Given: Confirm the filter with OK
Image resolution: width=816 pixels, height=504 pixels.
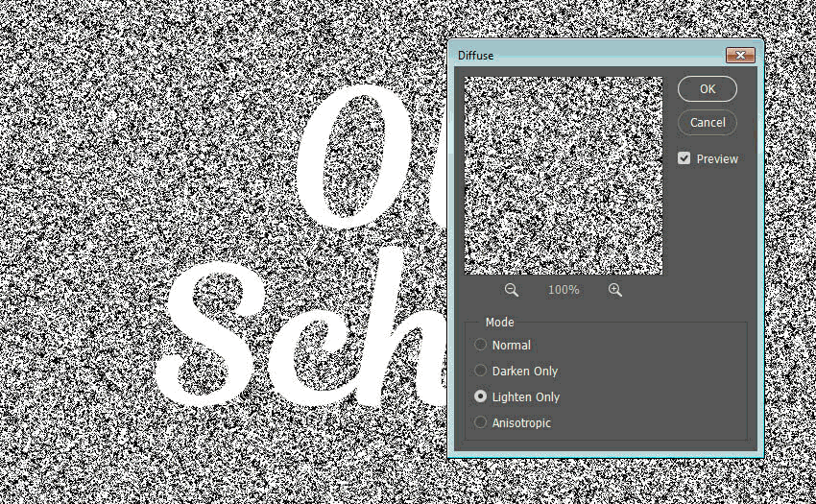Looking at the screenshot, I should [x=708, y=88].
